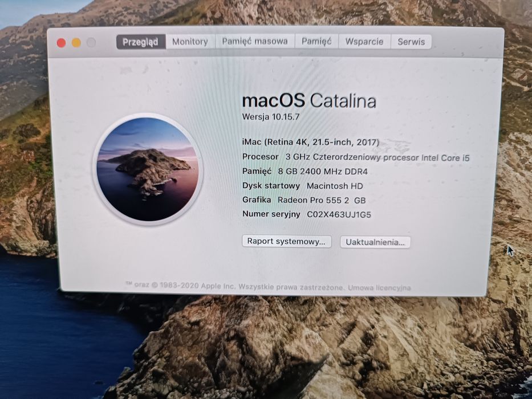The image size is (532, 399).
Task: Click the 8 GB 2400 MHz DDR4 value
Action: 323,172
